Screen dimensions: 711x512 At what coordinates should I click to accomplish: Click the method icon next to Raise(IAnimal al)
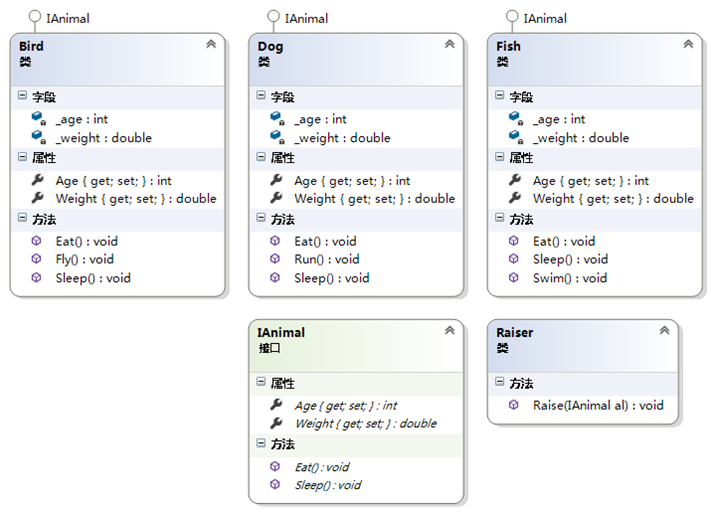[513, 405]
